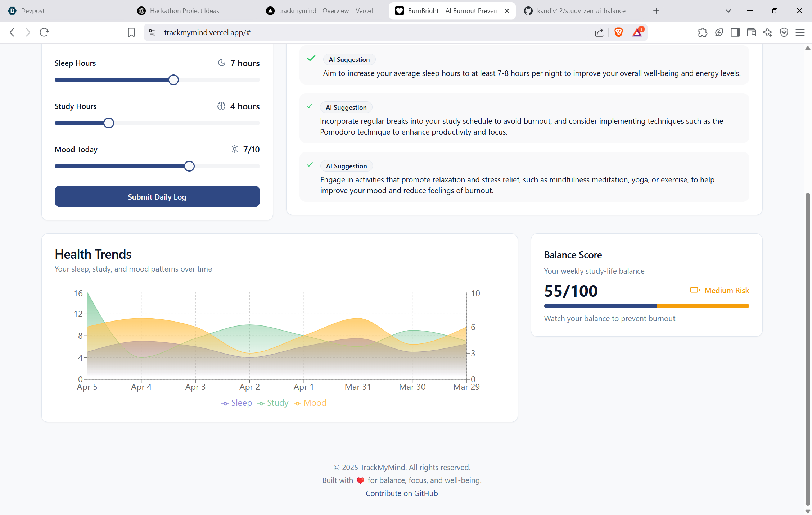Switch to the Hackathon Project Ideas tab
The height and width of the screenshot is (515, 812).
pos(184,11)
